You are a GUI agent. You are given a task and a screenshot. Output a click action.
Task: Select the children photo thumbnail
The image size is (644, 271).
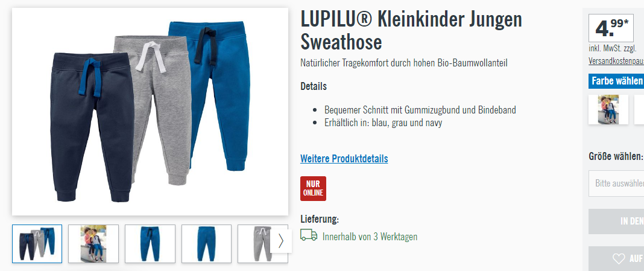(x=93, y=243)
